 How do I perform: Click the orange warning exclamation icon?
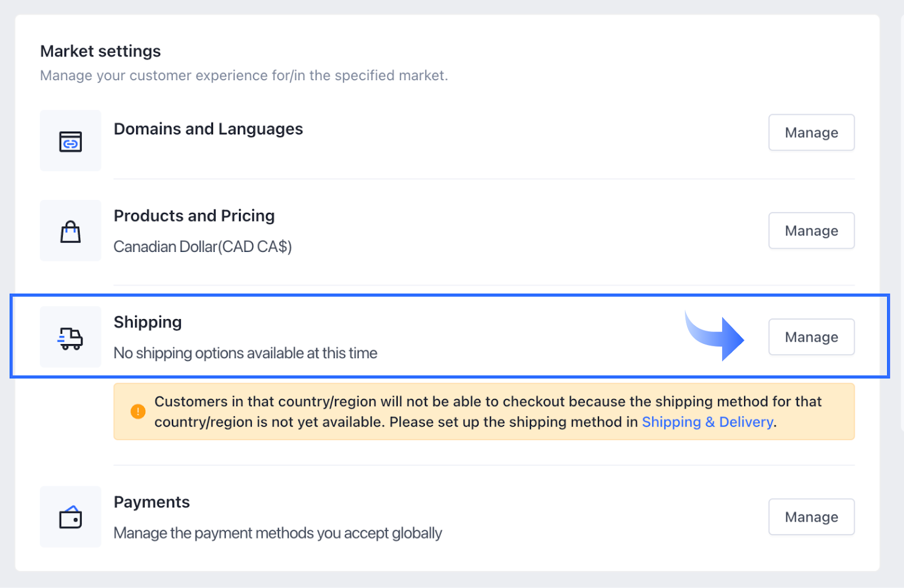coord(138,412)
